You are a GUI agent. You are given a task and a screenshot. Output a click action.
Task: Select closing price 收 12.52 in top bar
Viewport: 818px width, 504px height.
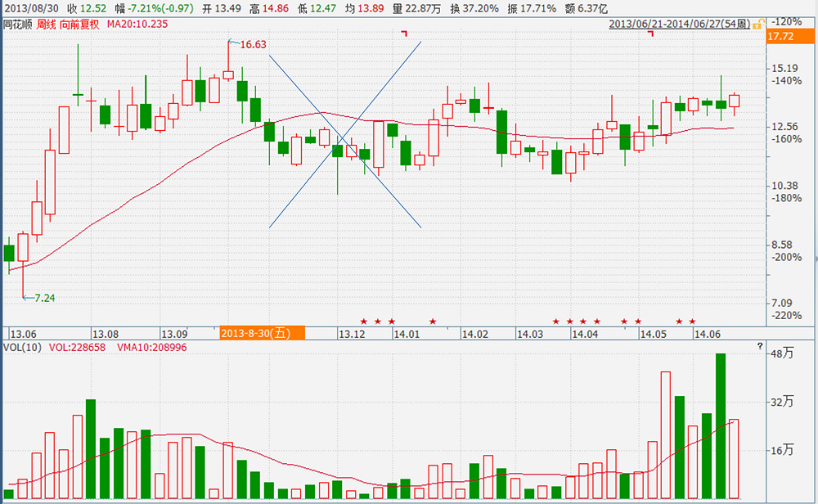[x=87, y=9]
